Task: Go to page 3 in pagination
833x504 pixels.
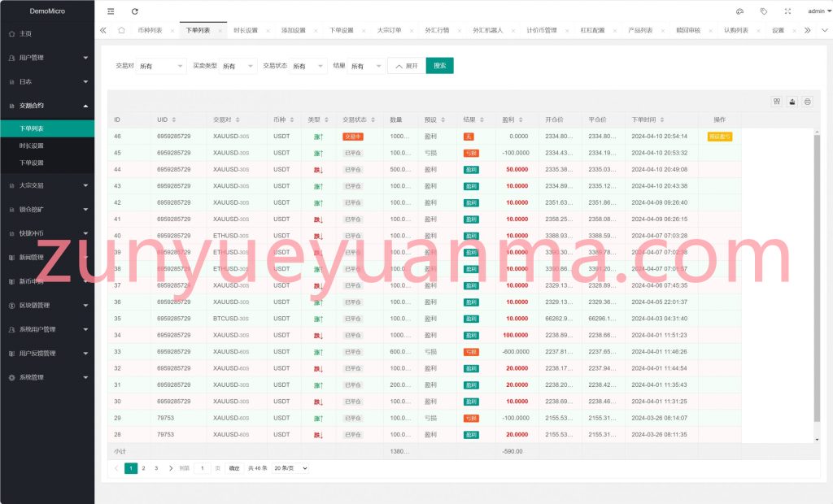Action: (x=156, y=468)
